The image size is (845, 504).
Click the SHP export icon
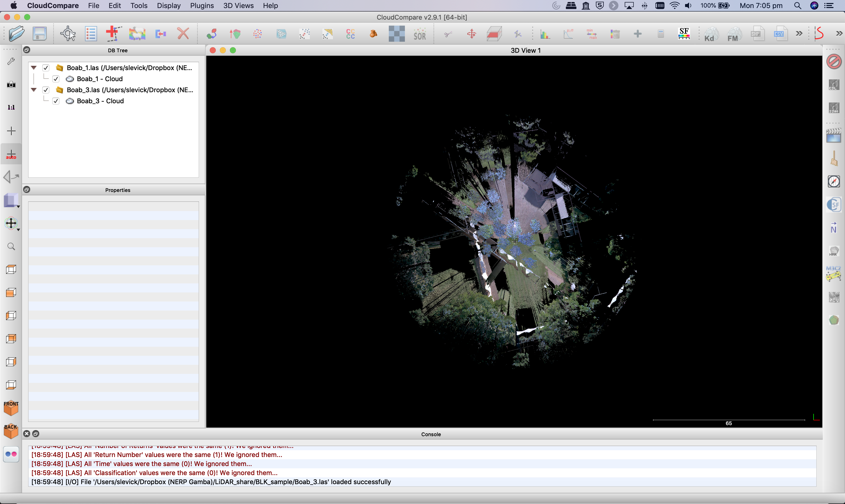point(757,34)
